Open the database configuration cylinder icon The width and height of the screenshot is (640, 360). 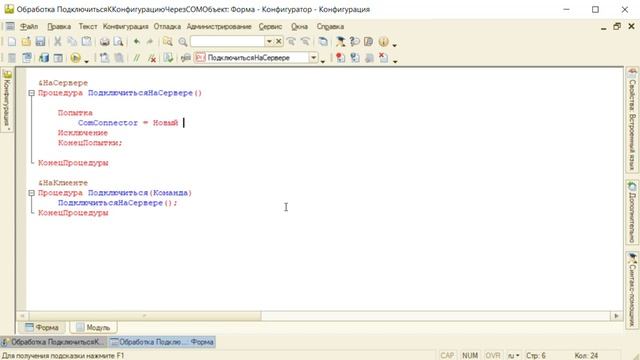point(44,58)
